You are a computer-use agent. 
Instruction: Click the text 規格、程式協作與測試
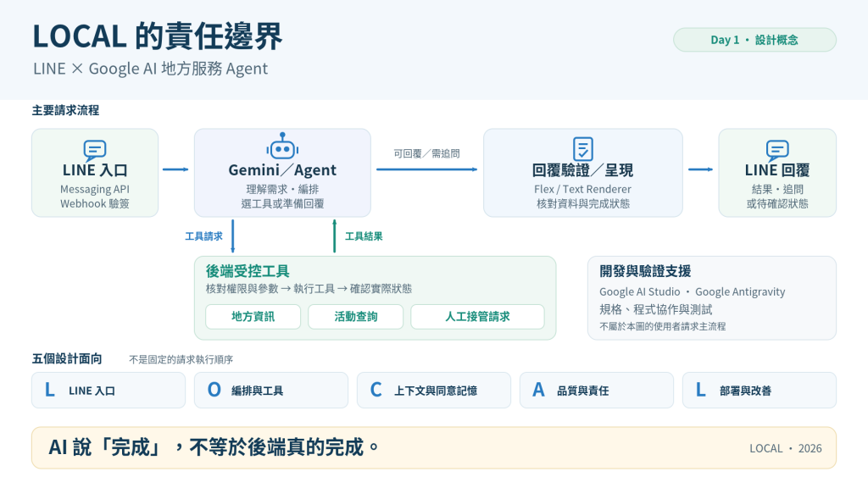point(655,309)
